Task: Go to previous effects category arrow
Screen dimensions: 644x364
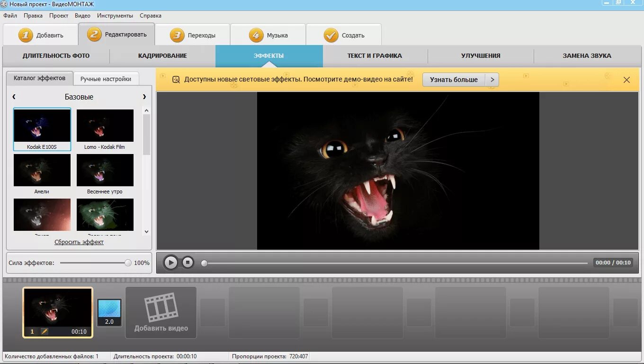Action: pyautogui.click(x=14, y=97)
